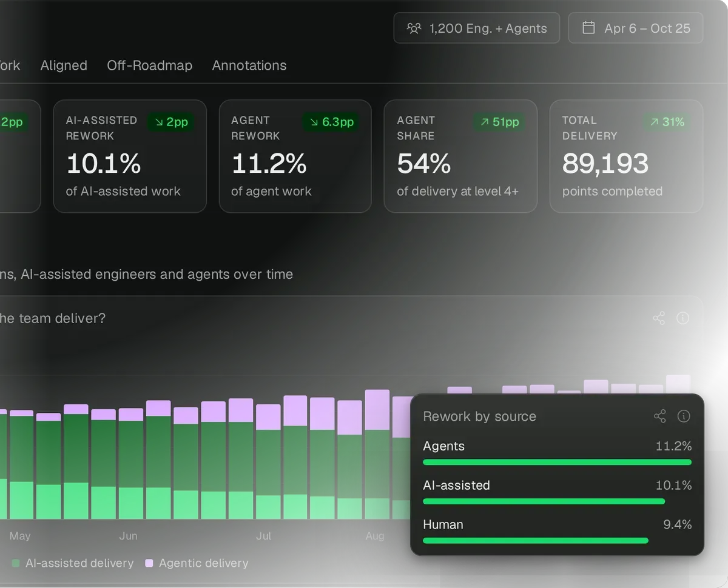This screenshot has height=588, width=728.
Task: Click the Rework by source title
Action: coord(479,416)
